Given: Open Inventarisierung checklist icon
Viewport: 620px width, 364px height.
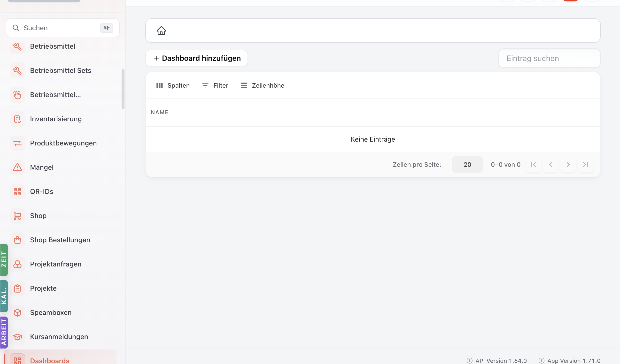Looking at the screenshot, I should 17,119.
